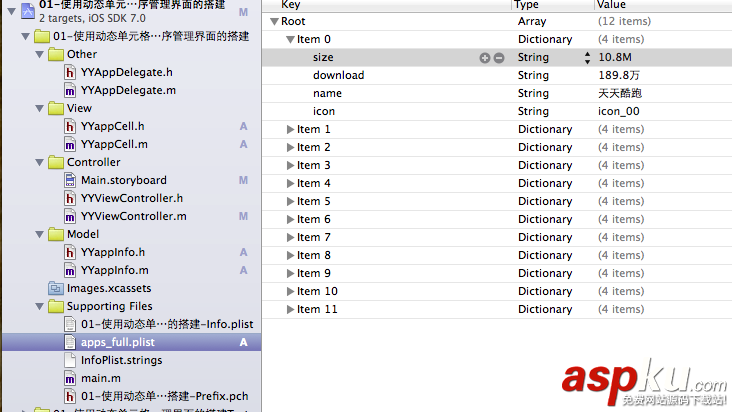732x412 pixels.
Task: Click the YYAppDelegate.m file icon
Action: [70, 91]
